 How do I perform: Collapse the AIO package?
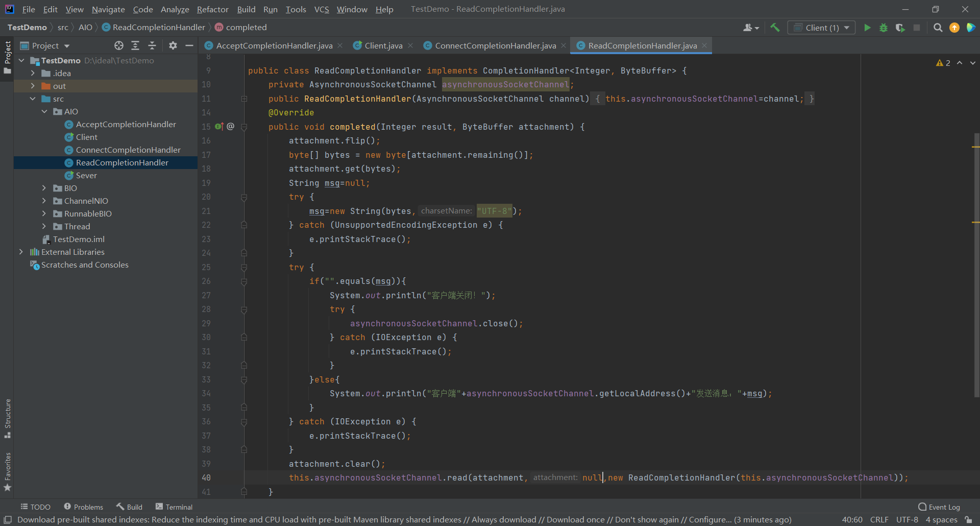click(x=44, y=111)
